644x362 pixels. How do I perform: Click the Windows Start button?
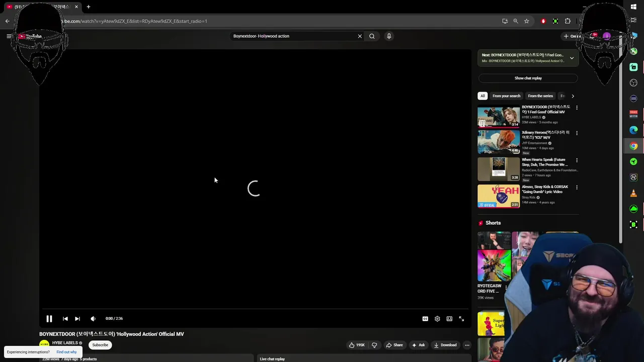(633, 7)
